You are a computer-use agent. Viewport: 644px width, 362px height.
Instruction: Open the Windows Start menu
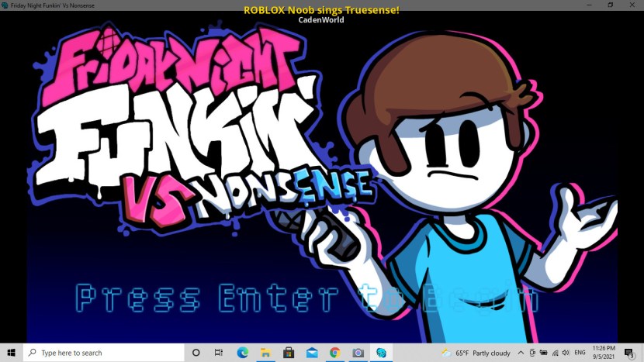[11, 353]
